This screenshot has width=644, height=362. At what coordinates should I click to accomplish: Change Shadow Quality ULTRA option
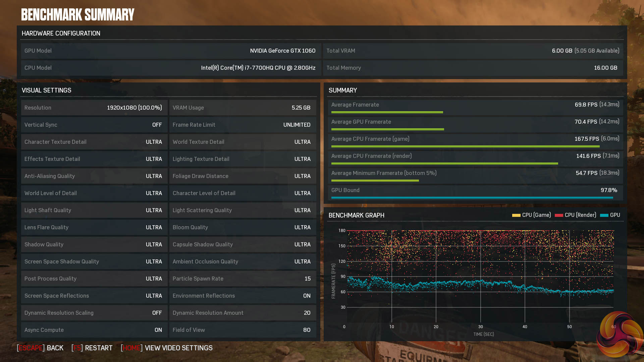click(154, 244)
